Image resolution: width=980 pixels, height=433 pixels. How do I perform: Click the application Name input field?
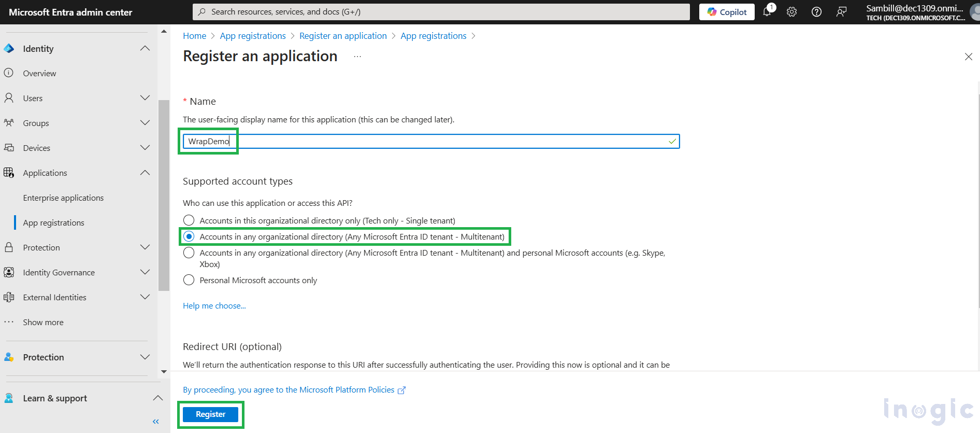click(431, 141)
